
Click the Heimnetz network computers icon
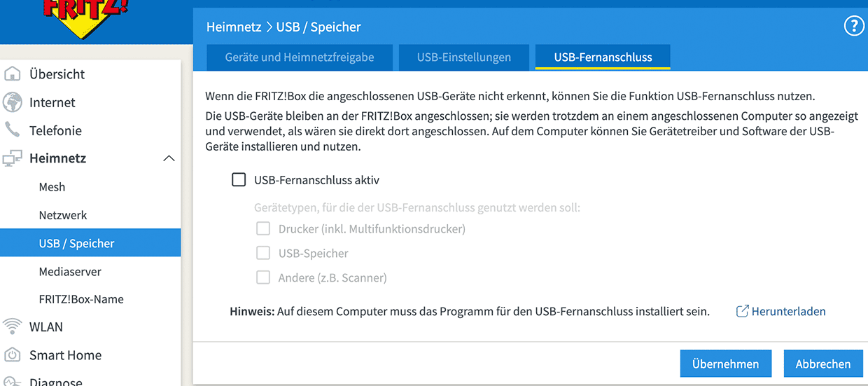pyautogui.click(x=13, y=158)
